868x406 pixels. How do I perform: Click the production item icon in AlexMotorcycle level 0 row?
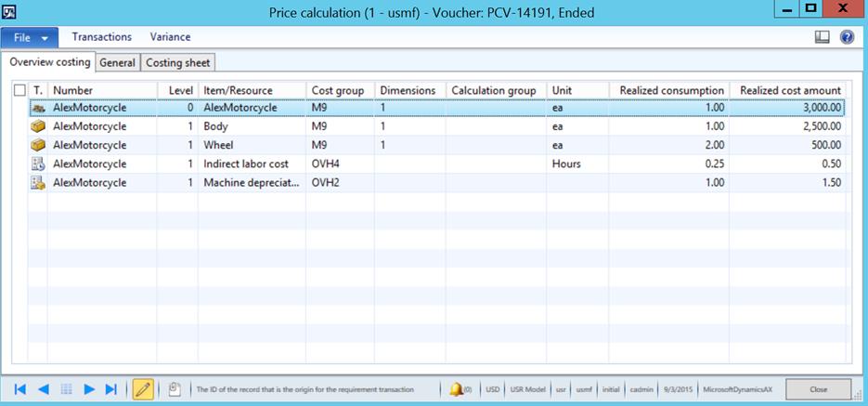tap(38, 108)
